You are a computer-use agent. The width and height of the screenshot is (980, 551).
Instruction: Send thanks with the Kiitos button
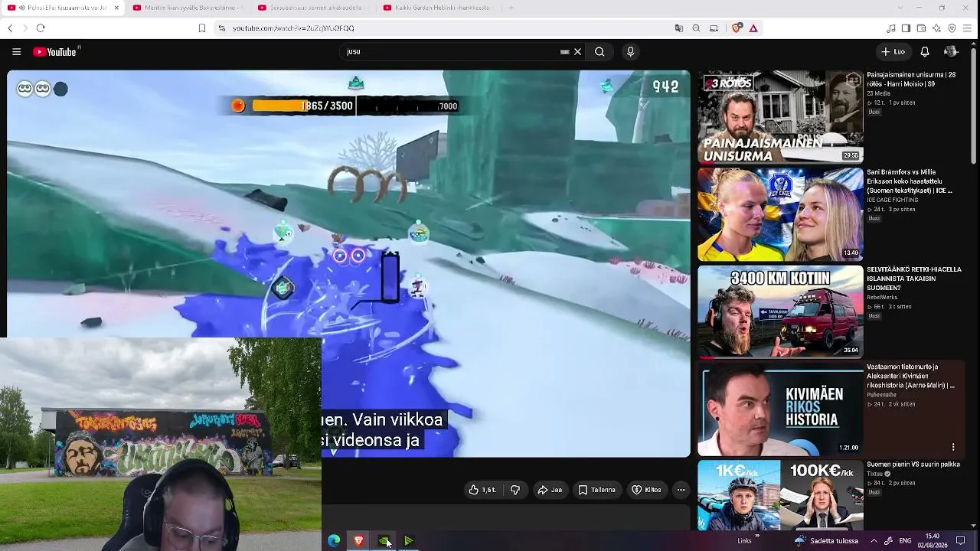[x=645, y=490]
